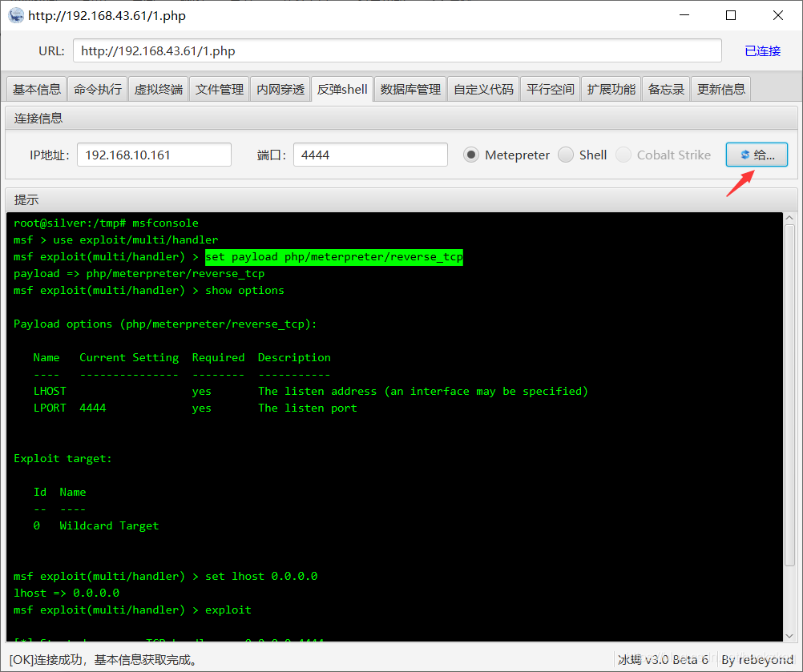Screen dimensions: 803x672
Task: Click scroll down arrow of hint console
Action: (x=789, y=635)
